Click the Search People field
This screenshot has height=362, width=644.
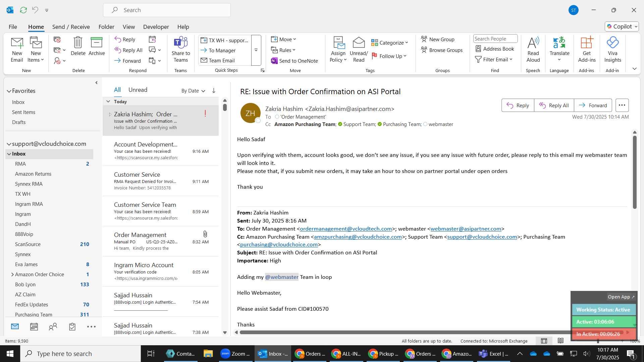click(x=495, y=39)
